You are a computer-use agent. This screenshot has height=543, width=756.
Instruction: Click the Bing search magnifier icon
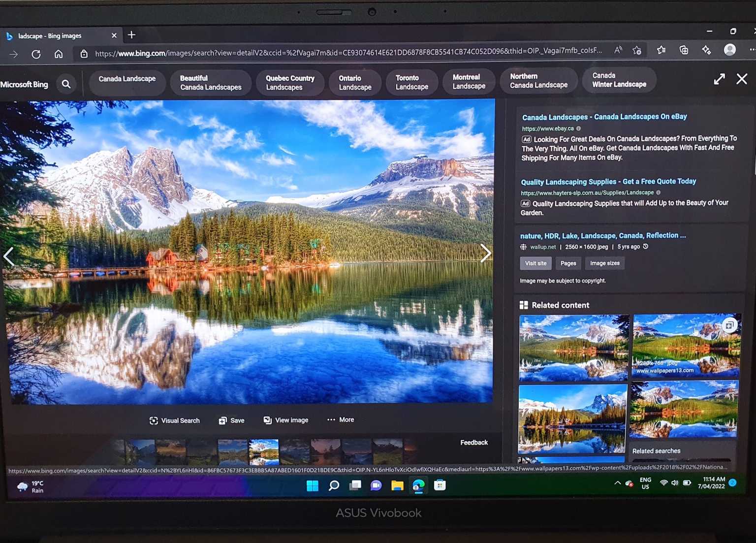(66, 84)
